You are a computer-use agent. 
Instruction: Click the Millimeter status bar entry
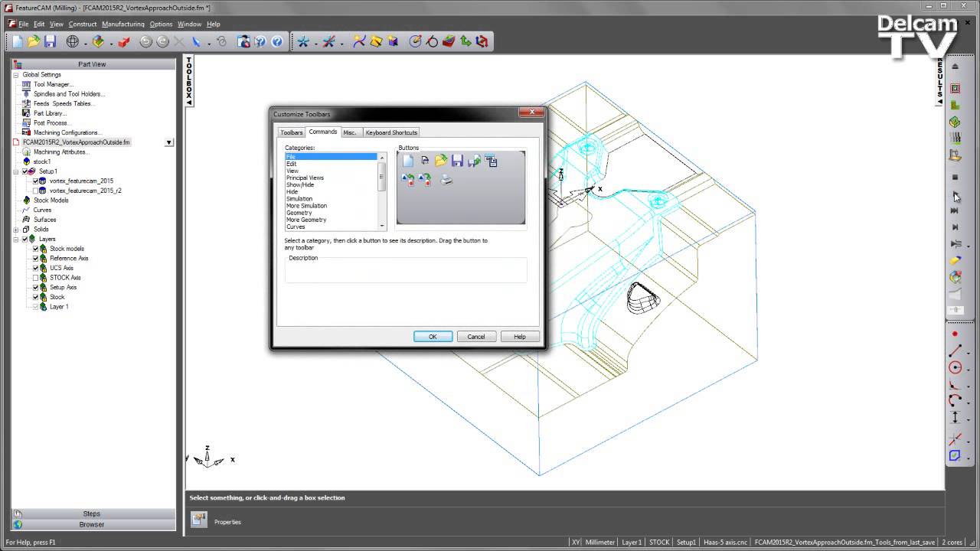(x=599, y=542)
